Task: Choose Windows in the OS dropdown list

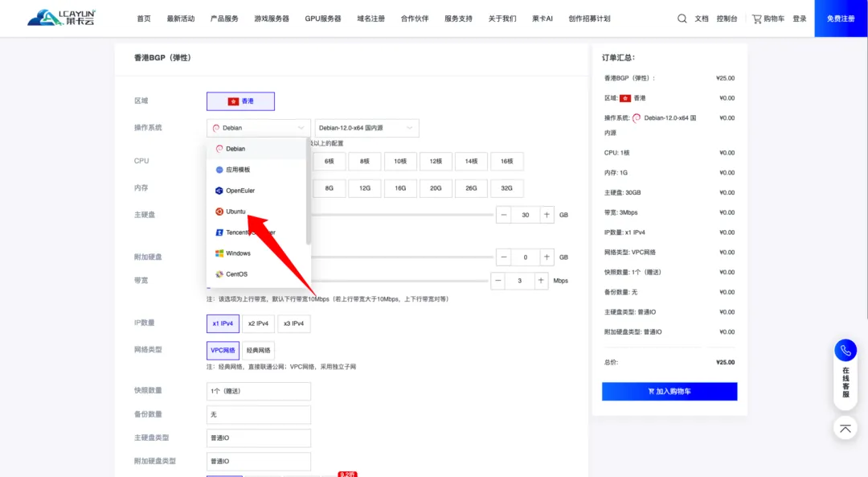Action: 238,253
